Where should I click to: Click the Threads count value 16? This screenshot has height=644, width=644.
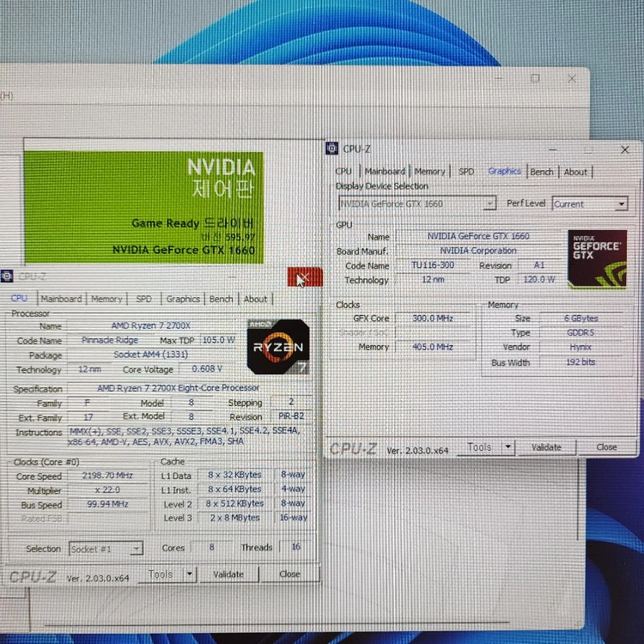[x=295, y=547]
